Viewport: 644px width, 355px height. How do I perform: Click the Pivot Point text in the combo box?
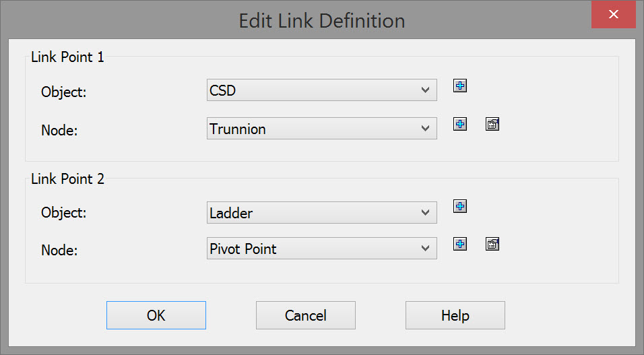(x=243, y=249)
